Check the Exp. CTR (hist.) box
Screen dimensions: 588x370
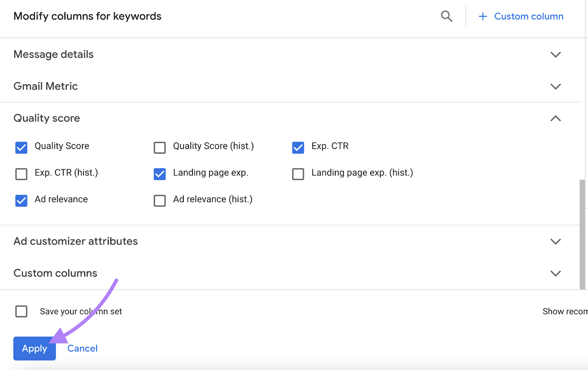[21, 174]
